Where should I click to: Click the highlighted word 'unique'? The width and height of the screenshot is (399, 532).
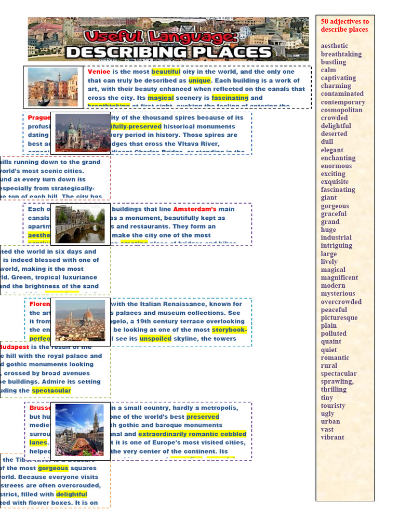pos(199,81)
